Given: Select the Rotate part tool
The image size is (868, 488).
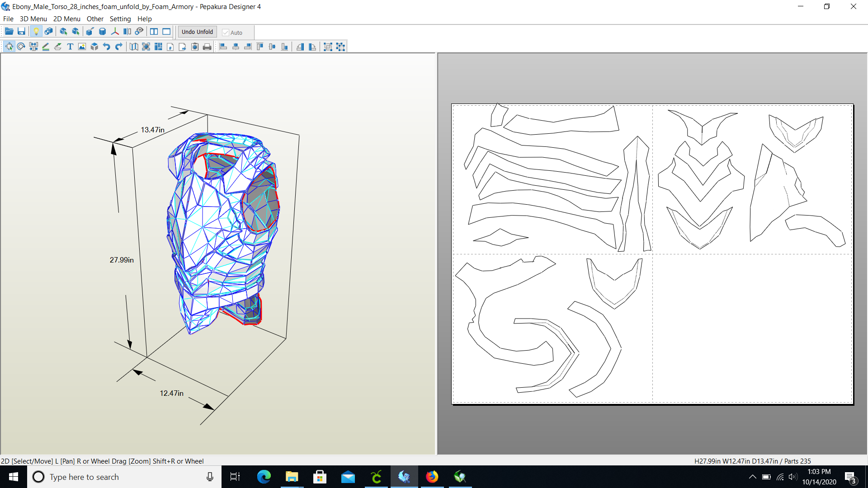Looking at the screenshot, I should [x=21, y=47].
